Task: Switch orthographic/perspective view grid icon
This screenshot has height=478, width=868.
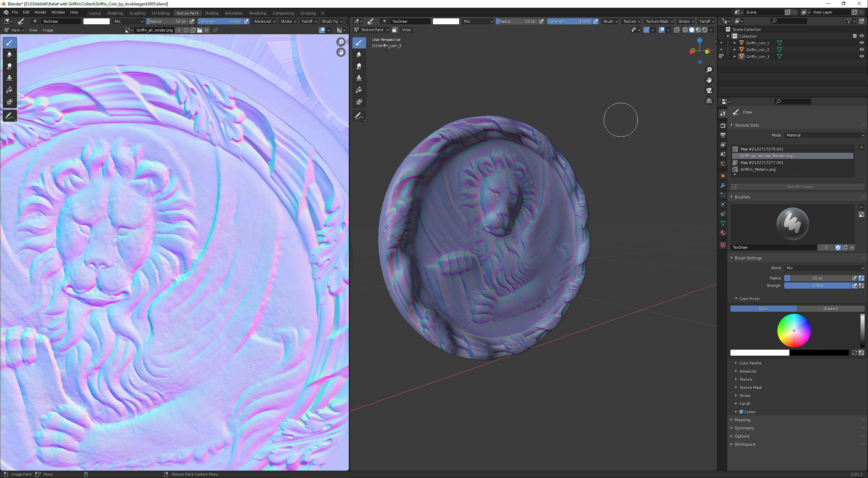Action: click(x=709, y=101)
